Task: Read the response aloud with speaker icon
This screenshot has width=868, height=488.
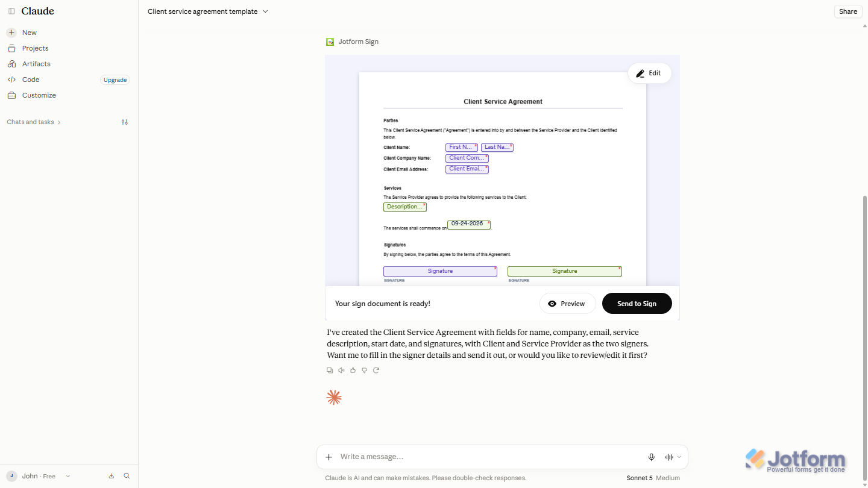Action: tap(341, 371)
